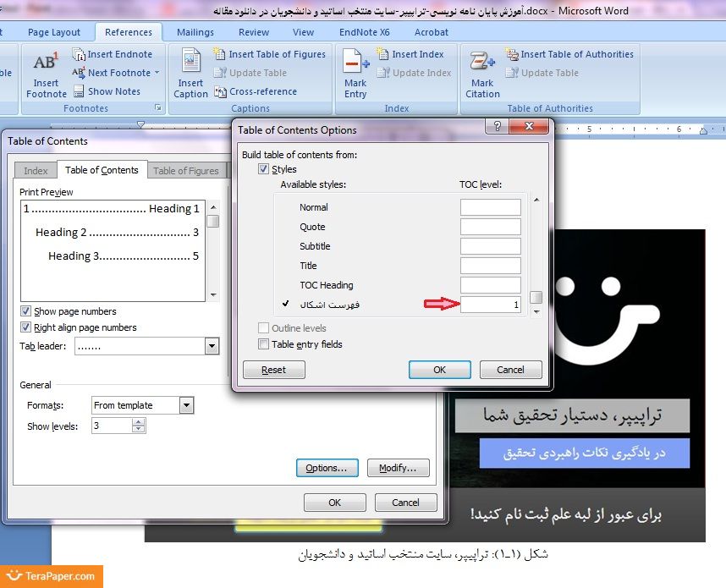Click the Insert Caption icon

tap(190, 63)
